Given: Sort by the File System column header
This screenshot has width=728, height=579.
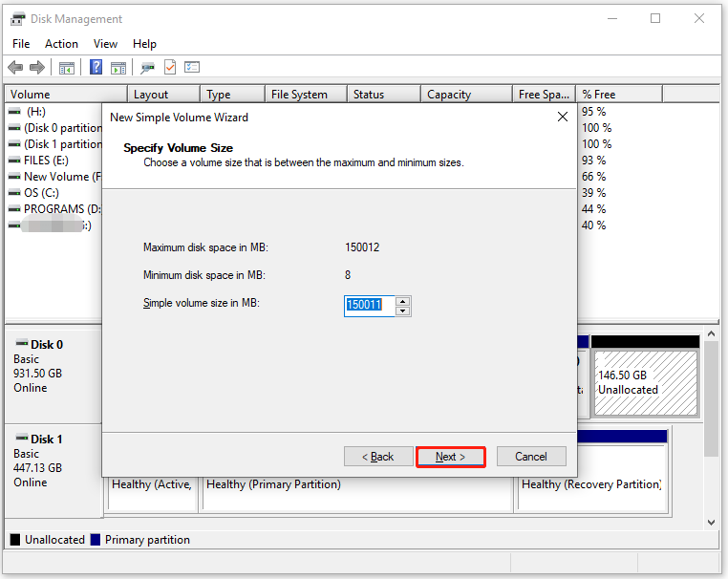Looking at the screenshot, I should [306, 95].
